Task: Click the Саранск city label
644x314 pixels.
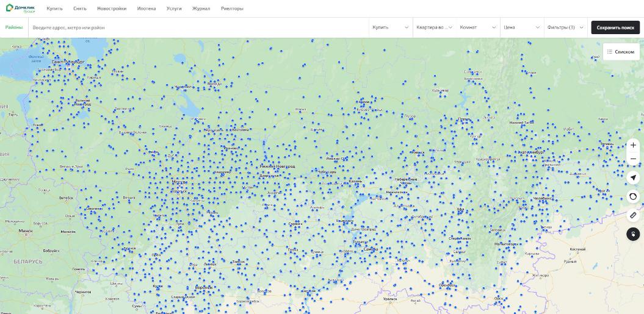Action: pos(295,224)
